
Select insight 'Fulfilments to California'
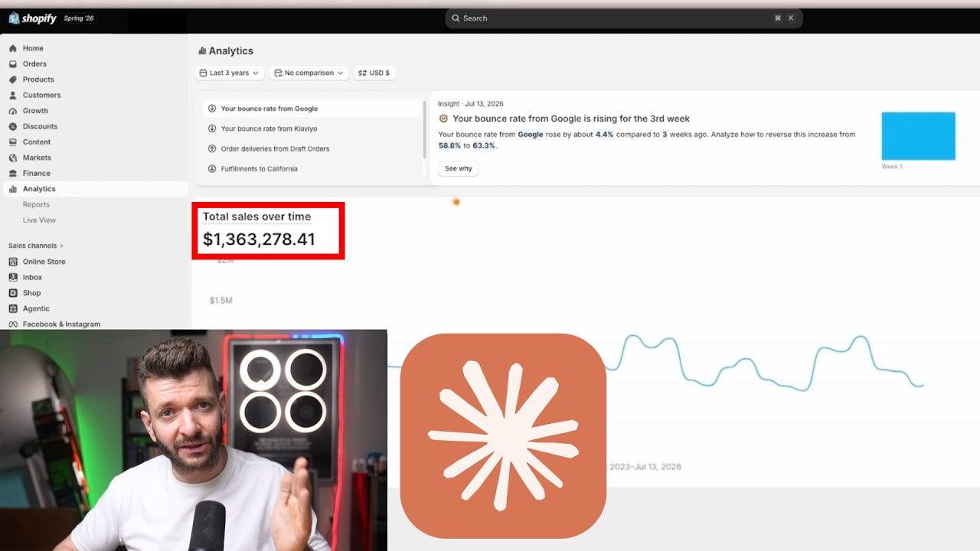(x=313, y=168)
